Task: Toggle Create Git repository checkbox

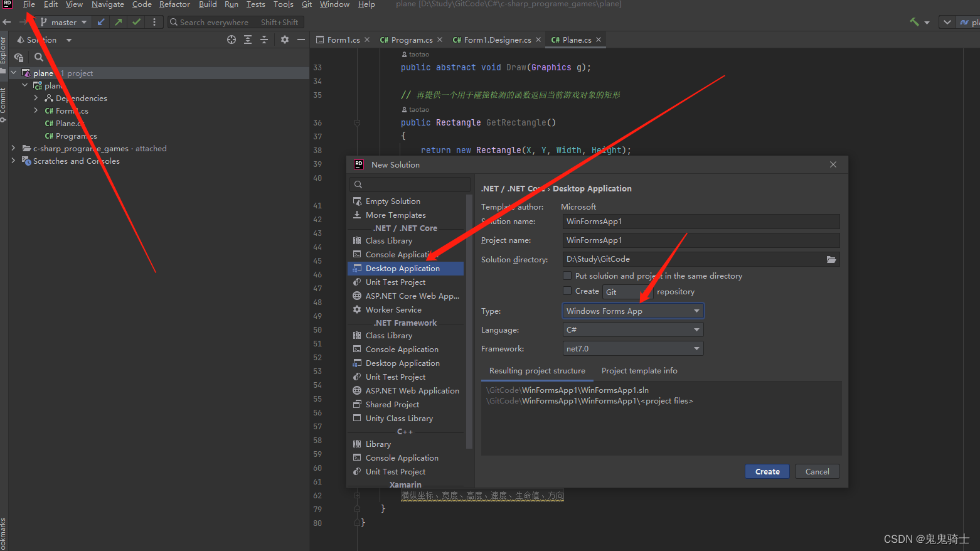Action: point(567,291)
